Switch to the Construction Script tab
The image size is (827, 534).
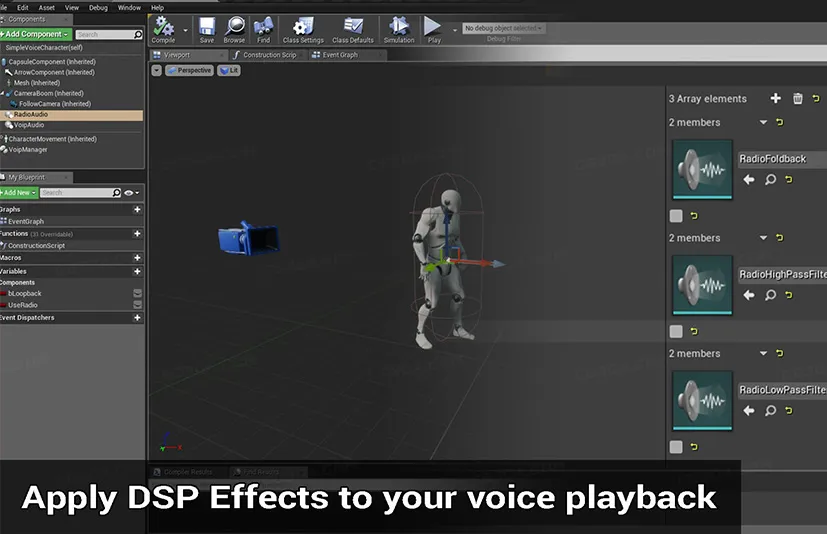(268, 55)
